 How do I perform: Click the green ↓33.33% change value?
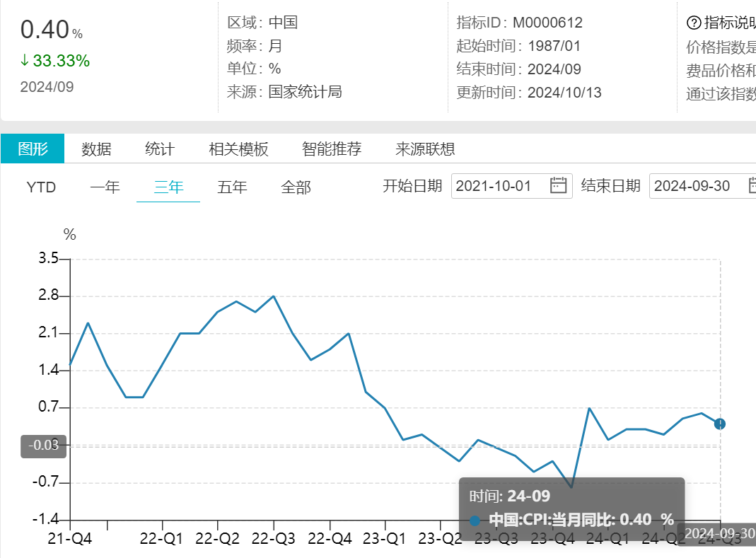click(x=54, y=61)
